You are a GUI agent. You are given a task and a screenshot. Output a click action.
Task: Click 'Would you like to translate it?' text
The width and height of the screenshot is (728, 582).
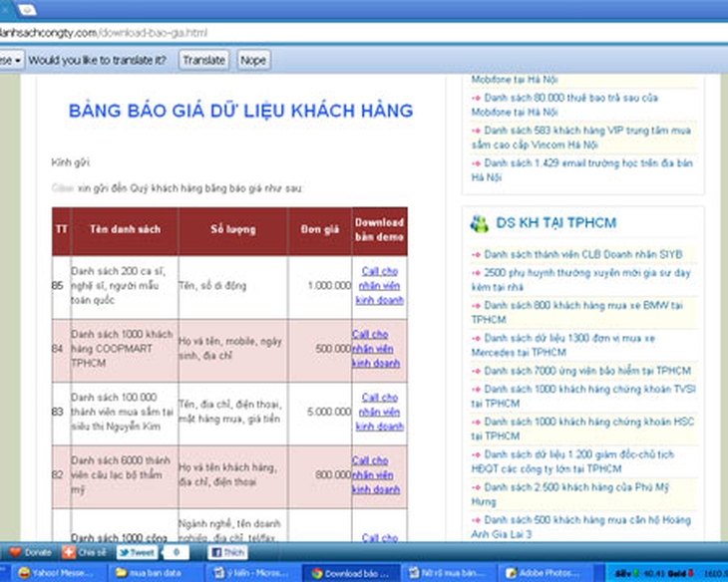click(x=97, y=61)
